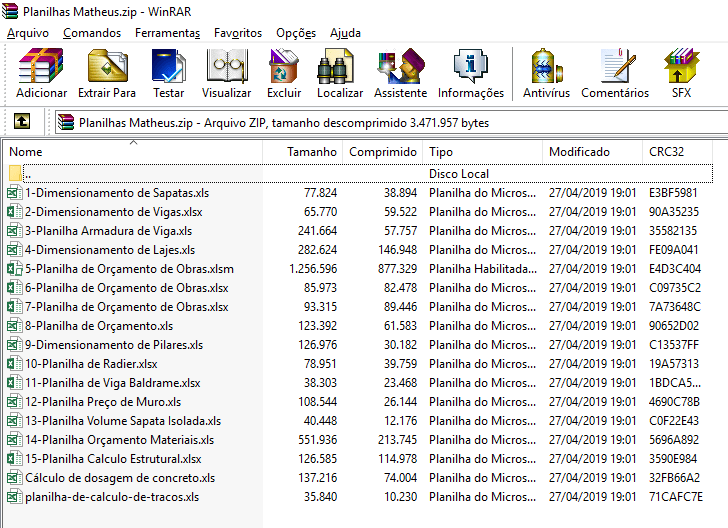Run the Antivírus scan tool
Viewport: 728px width, 528px height.
[x=546, y=73]
